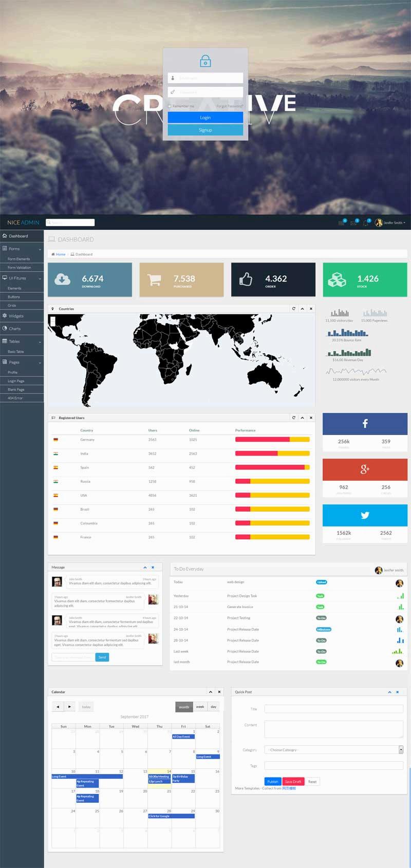This screenshot has width=411, height=868.
Task: Click the thumbs-up icon on the Order tile
Action: point(246,279)
